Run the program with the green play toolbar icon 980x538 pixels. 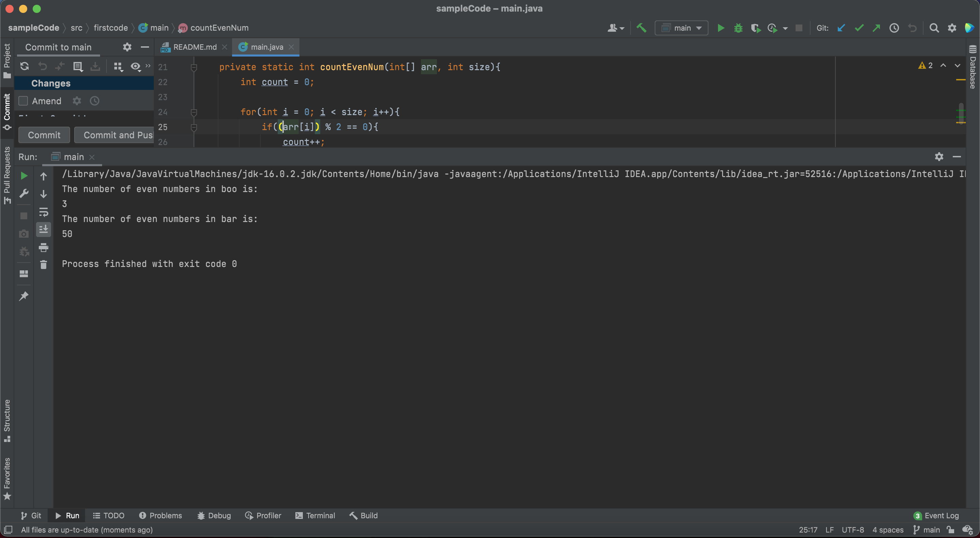pyautogui.click(x=721, y=28)
